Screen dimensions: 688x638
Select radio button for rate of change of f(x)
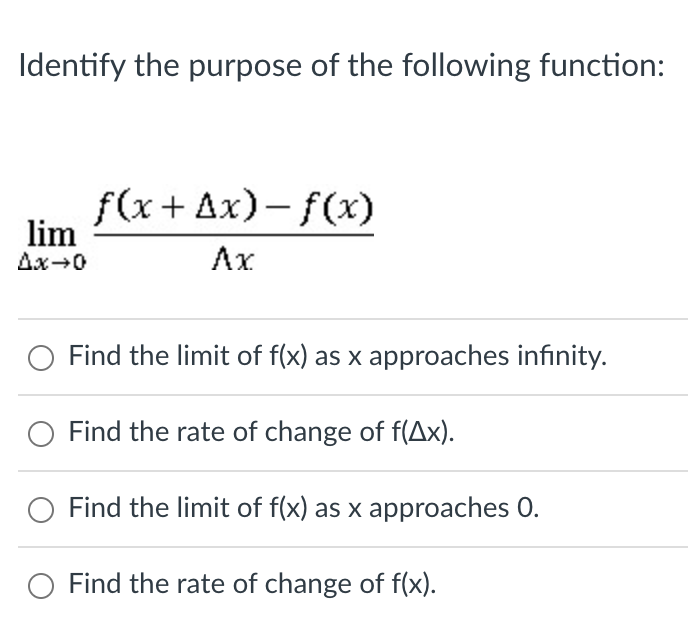click(41, 586)
